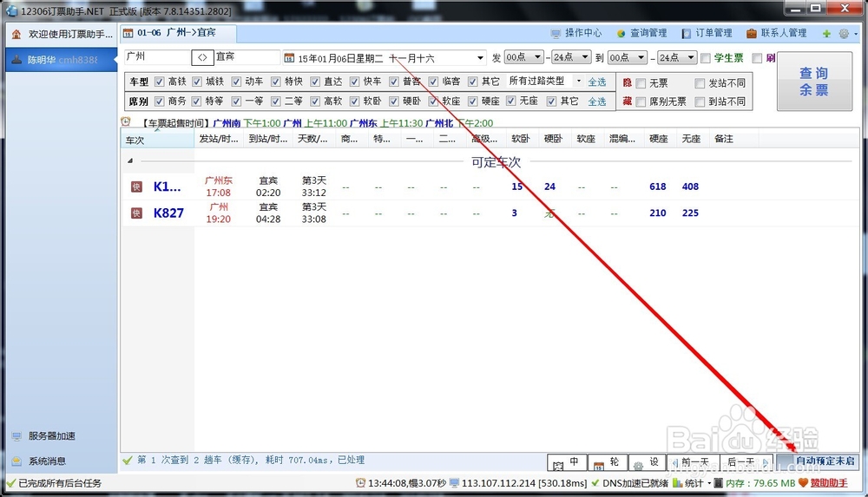Click 系统消息 in the sidebar

point(47,461)
